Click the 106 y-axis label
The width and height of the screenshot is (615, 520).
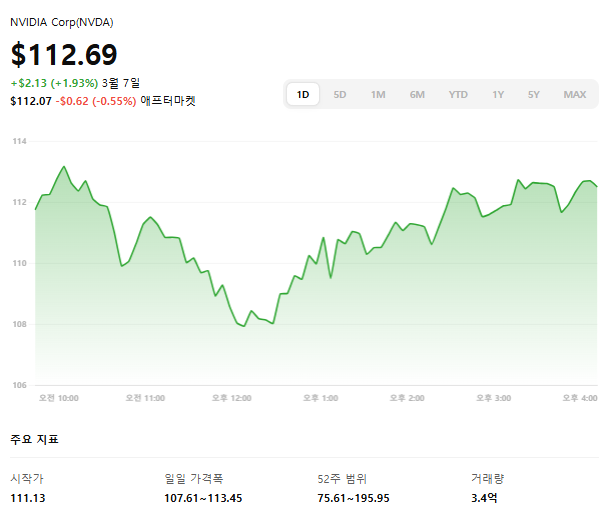19,385
